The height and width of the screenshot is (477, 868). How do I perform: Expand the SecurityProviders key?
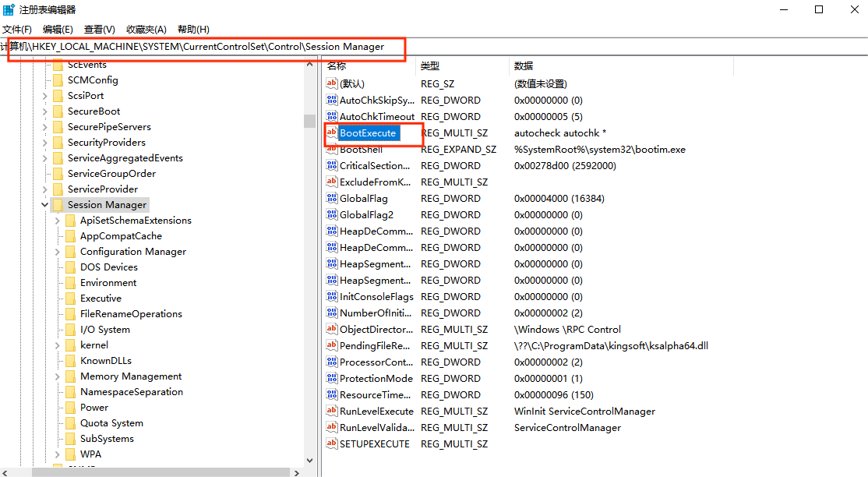coord(45,143)
